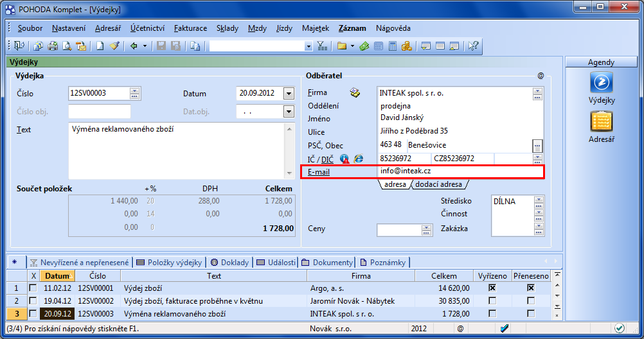Click the green circle check icon in status bar
Viewport: 644px width, 339px height.
(620, 328)
